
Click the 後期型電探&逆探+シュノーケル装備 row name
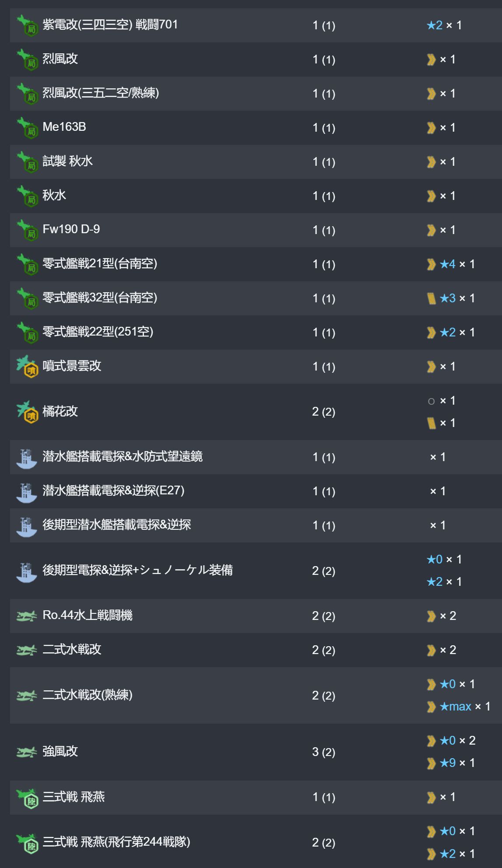pos(137,570)
